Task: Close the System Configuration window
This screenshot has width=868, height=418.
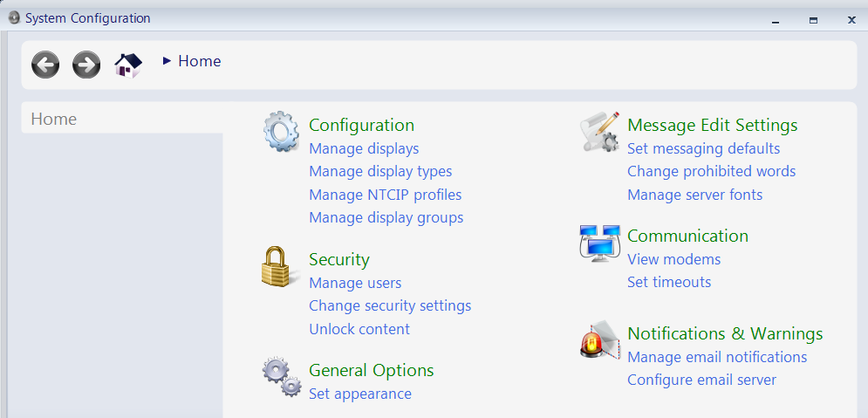Action: 852,20
